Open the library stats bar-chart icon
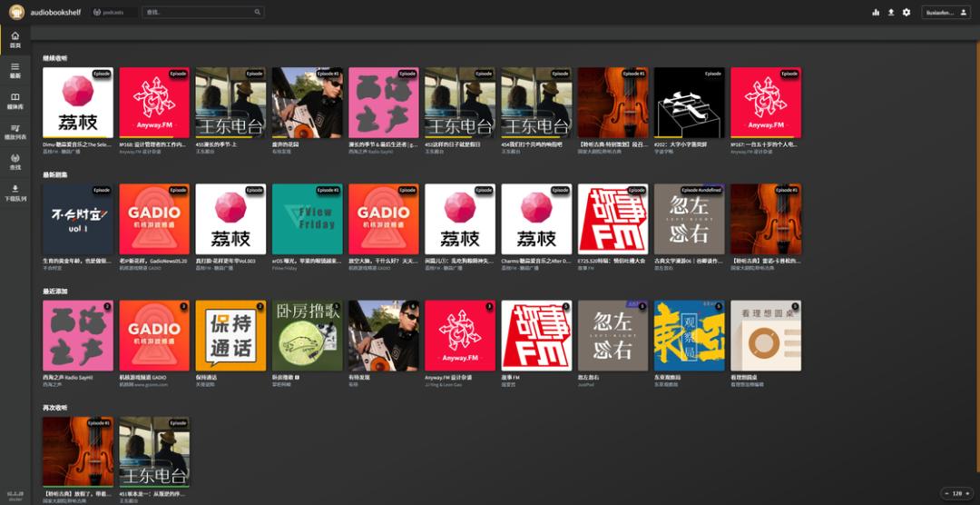The height and width of the screenshot is (505, 980). point(876,12)
